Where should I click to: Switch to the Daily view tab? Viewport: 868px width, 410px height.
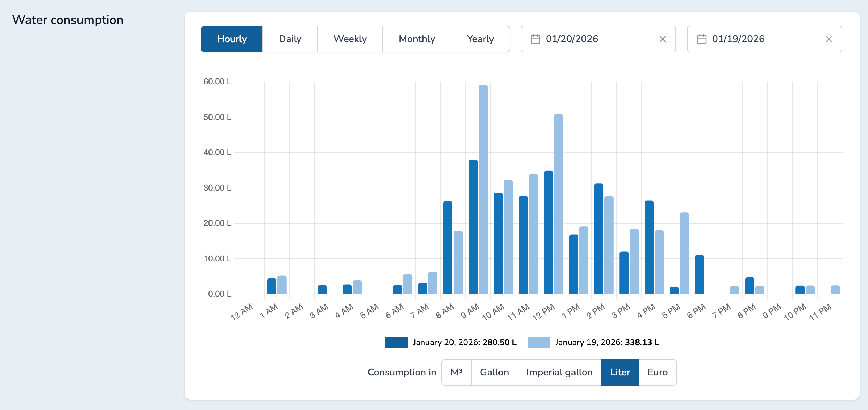click(x=290, y=39)
